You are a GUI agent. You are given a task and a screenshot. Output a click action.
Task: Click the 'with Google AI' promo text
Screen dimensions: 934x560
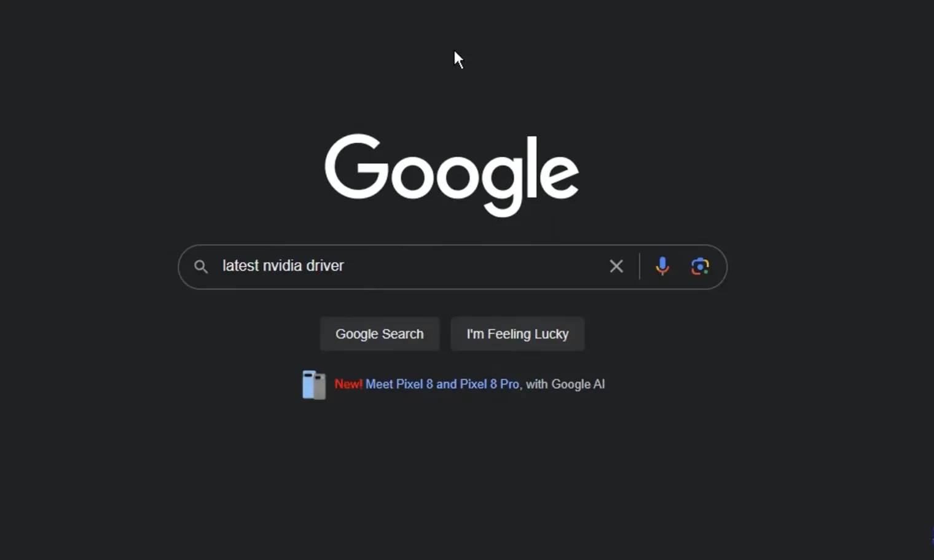(x=565, y=384)
